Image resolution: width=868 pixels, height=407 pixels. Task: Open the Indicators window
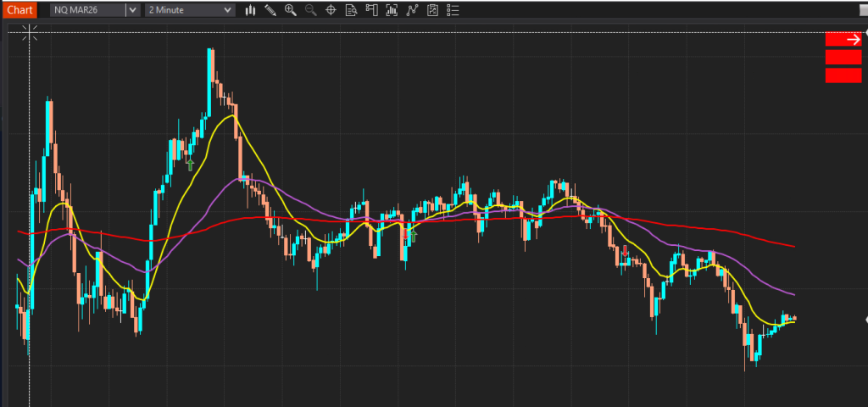coord(412,10)
